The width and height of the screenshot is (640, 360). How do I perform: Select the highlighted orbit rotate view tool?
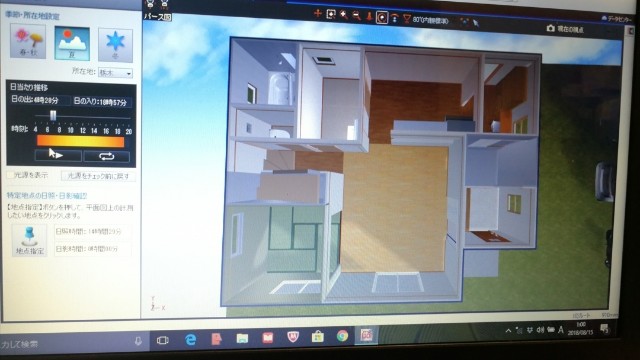pyautogui.click(x=382, y=17)
